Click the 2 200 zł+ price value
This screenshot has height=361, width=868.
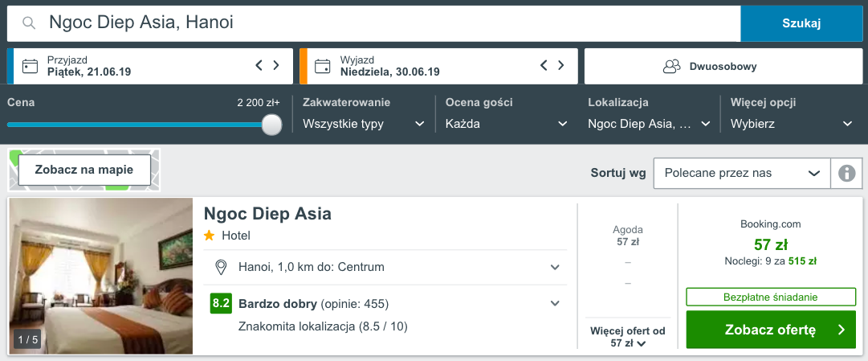click(259, 103)
